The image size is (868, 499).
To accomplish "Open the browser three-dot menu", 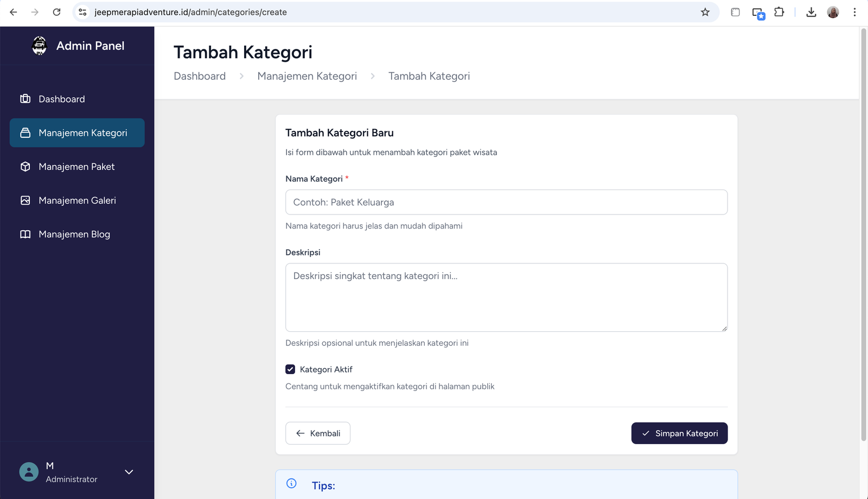I will pyautogui.click(x=854, y=12).
